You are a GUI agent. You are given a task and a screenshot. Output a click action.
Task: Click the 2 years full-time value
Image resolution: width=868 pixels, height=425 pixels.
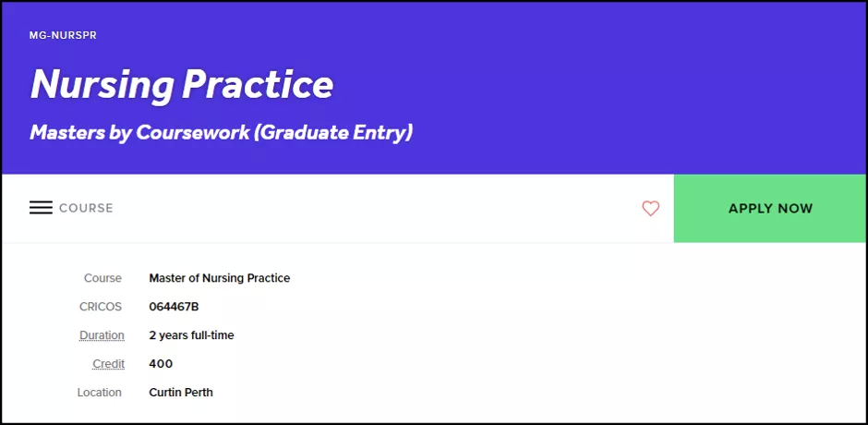coord(191,335)
